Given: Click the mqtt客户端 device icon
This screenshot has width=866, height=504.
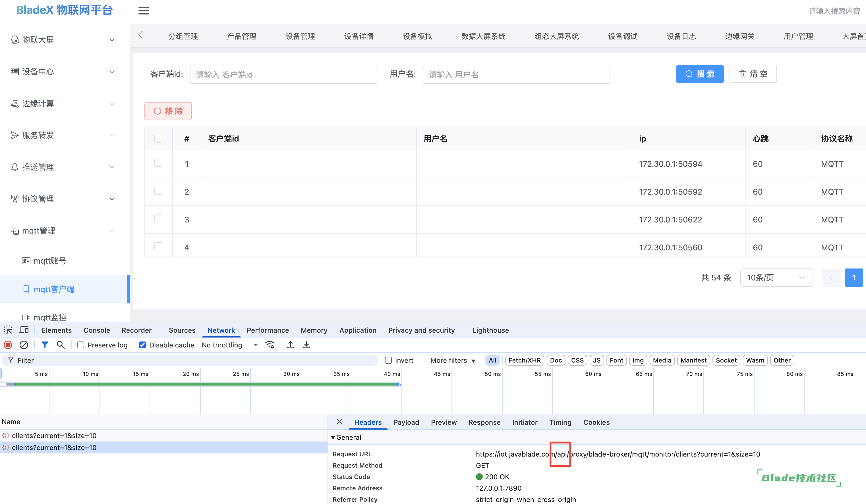Looking at the screenshot, I should coord(26,289).
